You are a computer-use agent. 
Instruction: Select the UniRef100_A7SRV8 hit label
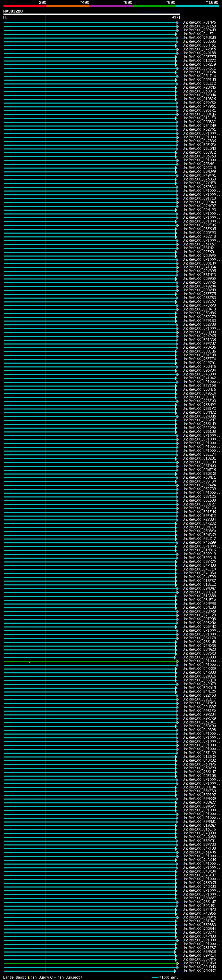click(199, 306)
